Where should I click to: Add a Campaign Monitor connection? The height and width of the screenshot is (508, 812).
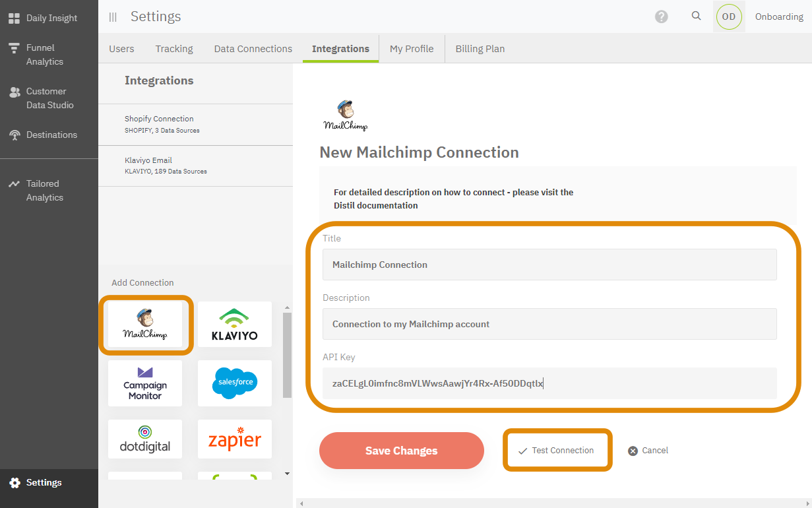[145, 383]
